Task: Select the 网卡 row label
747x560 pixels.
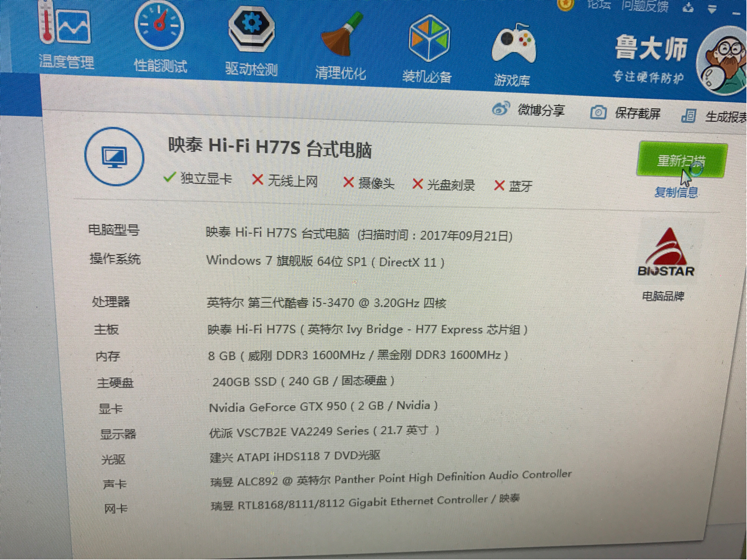Action: (116, 509)
